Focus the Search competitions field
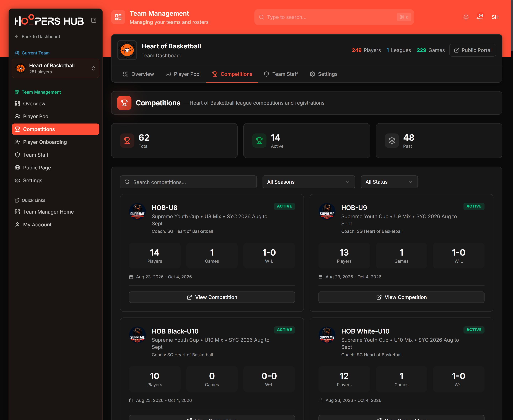 (188, 182)
